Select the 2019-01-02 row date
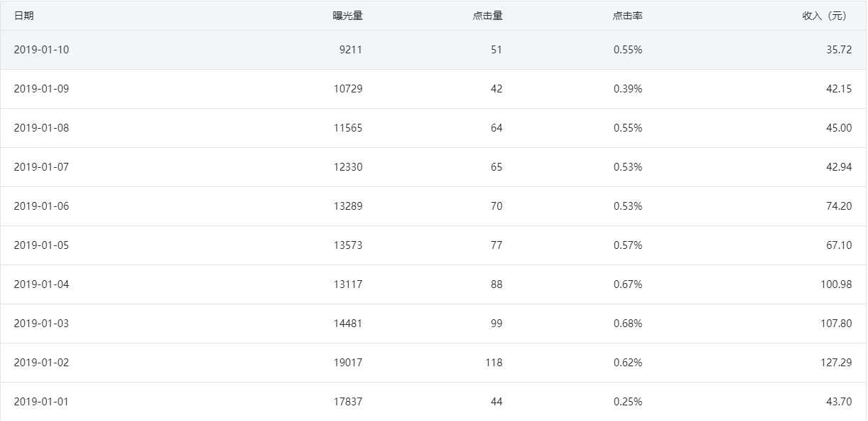 pos(41,363)
